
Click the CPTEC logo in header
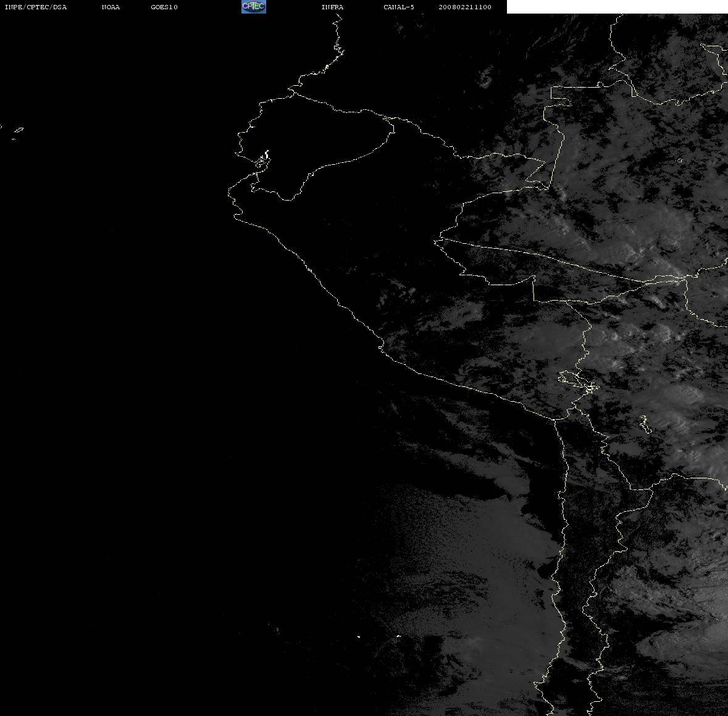coord(254,7)
